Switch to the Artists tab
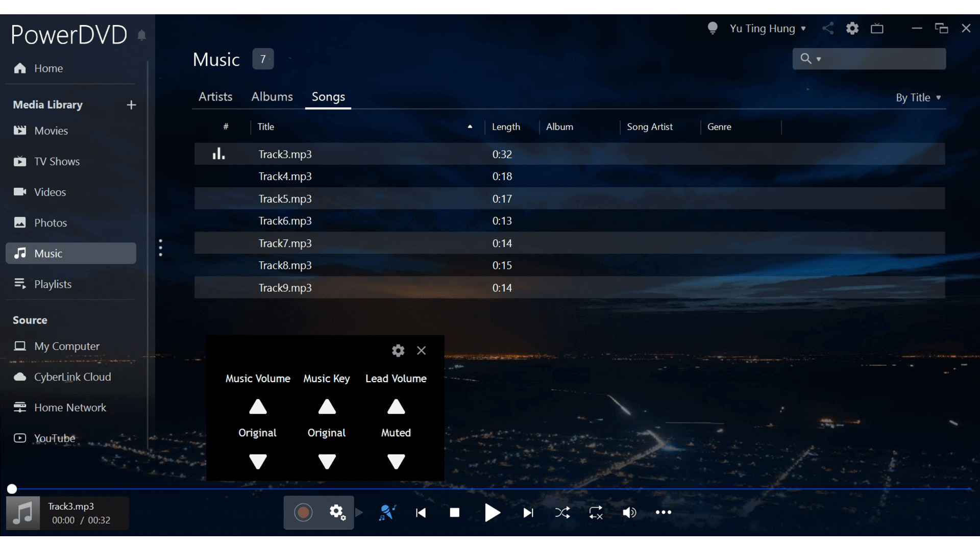 click(x=215, y=97)
